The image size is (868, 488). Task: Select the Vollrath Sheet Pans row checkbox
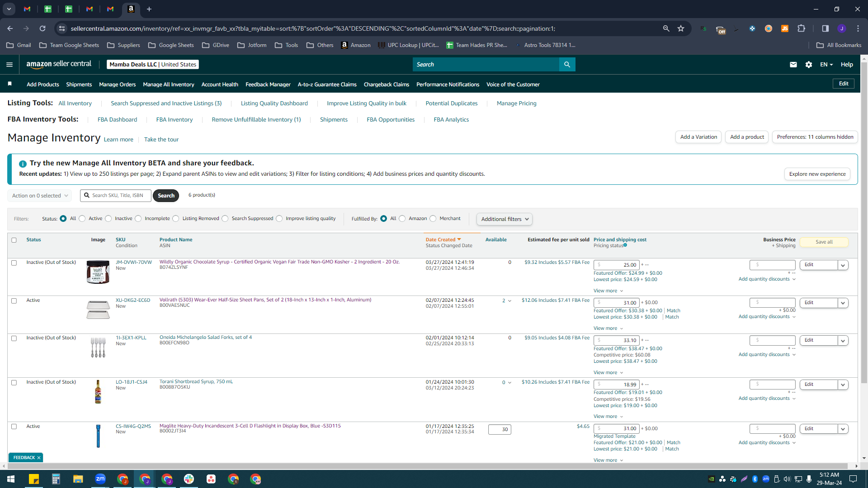point(14,300)
